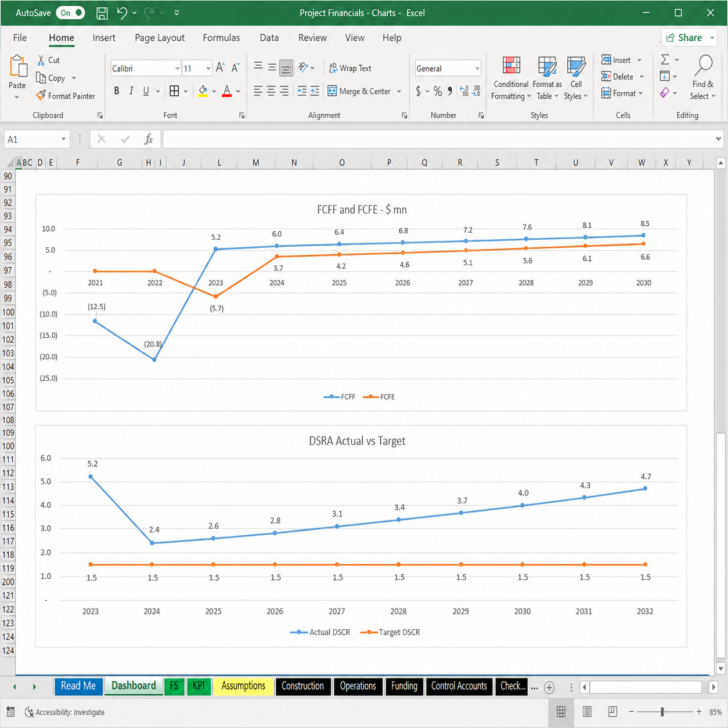Click the Insert Function fx icon
The image size is (728, 728).
tap(149, 139)
